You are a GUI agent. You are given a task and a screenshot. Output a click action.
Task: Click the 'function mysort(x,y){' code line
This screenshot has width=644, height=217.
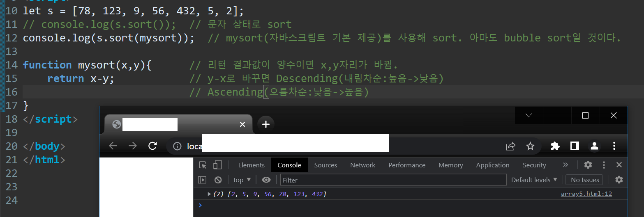(88, 65)
